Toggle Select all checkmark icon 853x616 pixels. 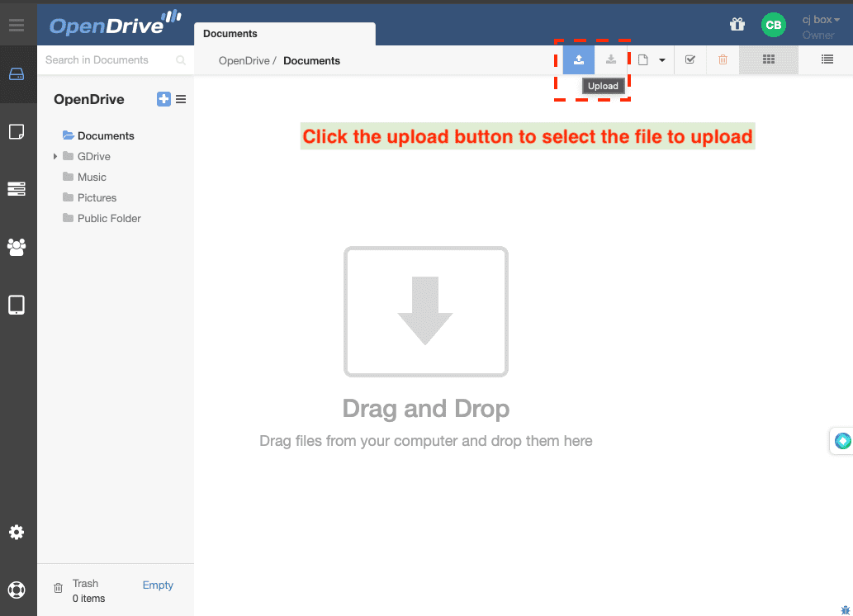(x=690, y=59)
